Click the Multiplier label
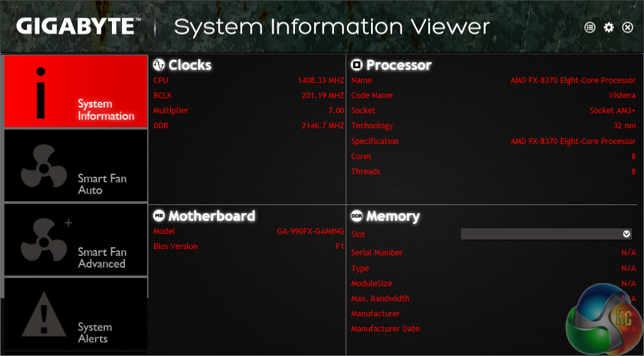The width and height of the screenshot is (644, 356). click(x=171, y=111)
